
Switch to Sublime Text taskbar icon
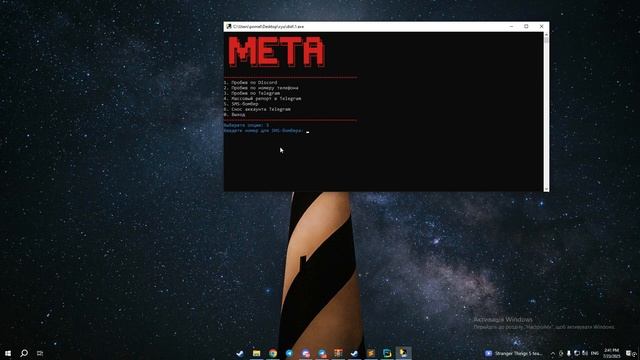(371, 353)
